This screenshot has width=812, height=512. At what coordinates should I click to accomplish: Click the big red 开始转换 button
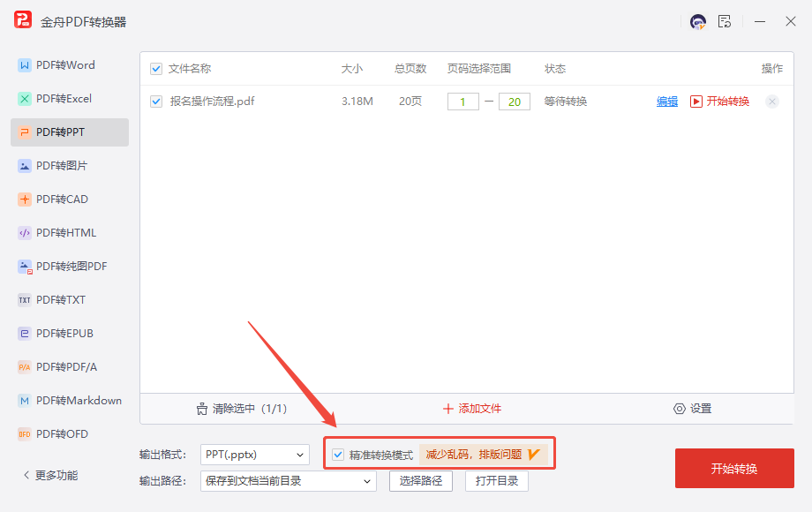tap(734, 469)
